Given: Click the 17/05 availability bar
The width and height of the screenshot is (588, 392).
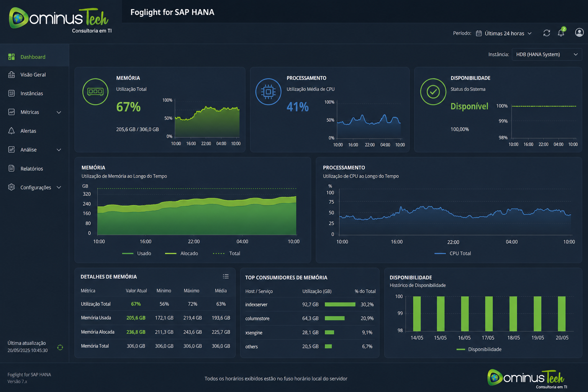Looking at the screenshot, I should coord(489,314).
